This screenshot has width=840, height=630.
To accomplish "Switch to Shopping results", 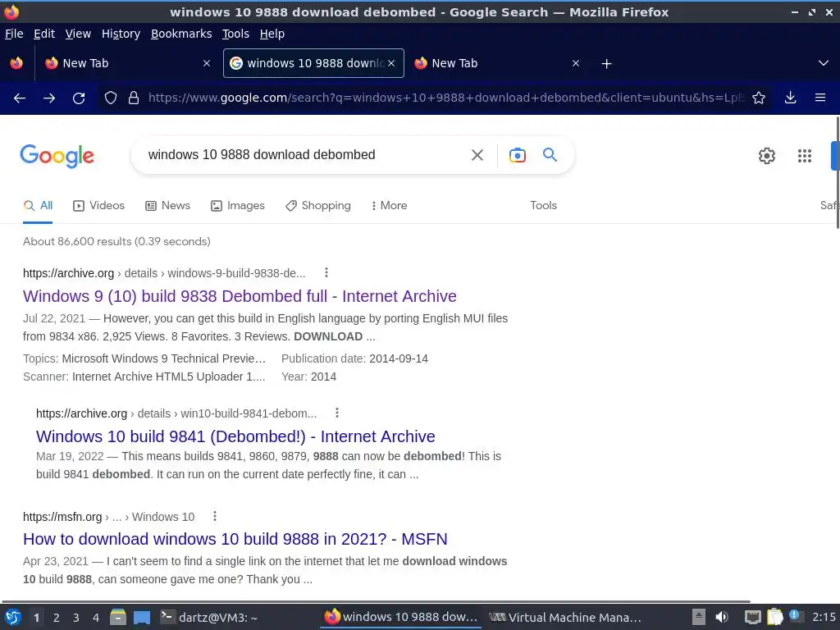I will tap(318, 206).
